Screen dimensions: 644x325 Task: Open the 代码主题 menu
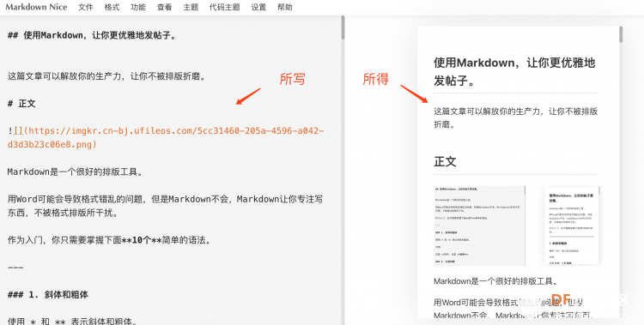225,8
